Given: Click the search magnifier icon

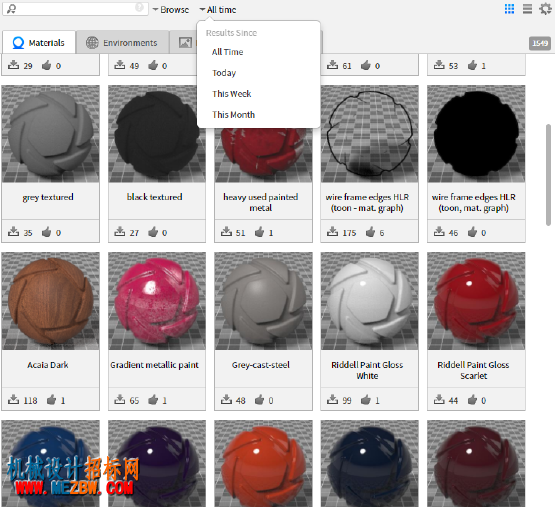Looking at the screenshot, I should (11, 9).
